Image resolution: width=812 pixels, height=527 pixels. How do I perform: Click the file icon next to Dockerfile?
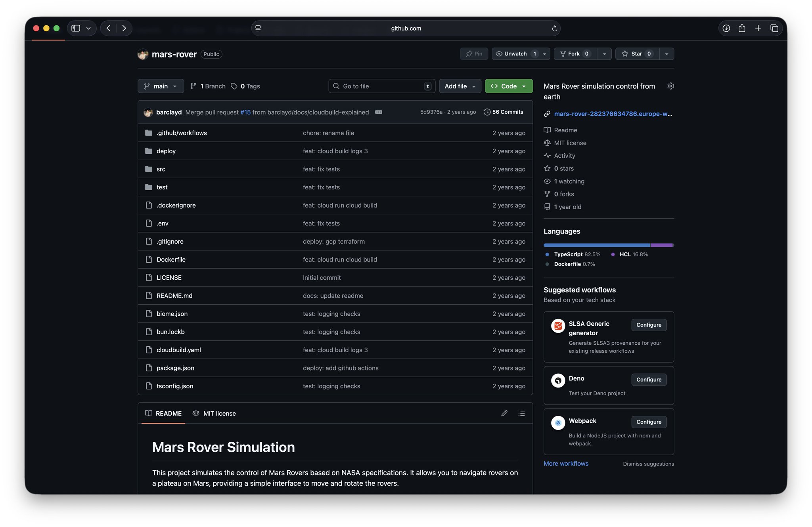pyautogui.click(x=149, y=260)
